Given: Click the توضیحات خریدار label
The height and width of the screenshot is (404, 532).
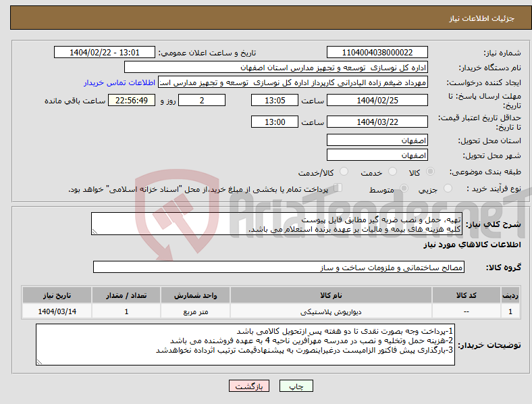Looking at the screenshot, I should pyautogui.click(x=489, y=345).
